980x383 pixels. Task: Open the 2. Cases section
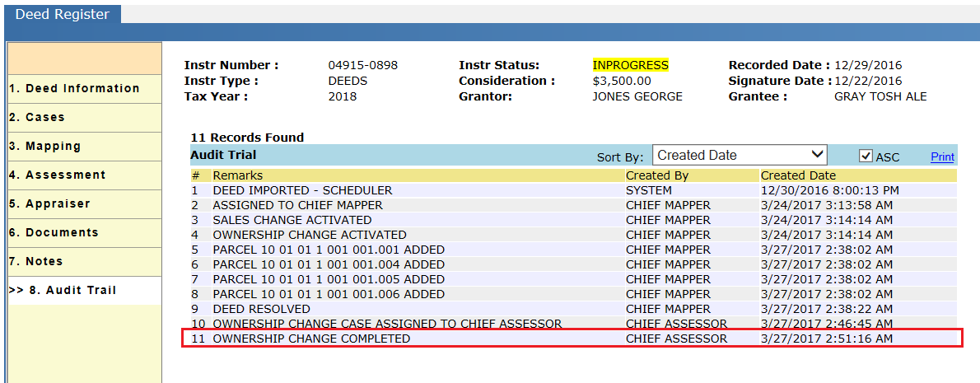point(84,118)
